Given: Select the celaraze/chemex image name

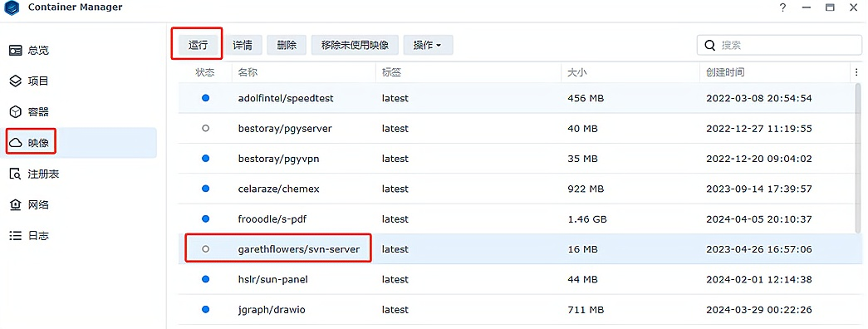Looking at the screenshot, I should point(278,189).
